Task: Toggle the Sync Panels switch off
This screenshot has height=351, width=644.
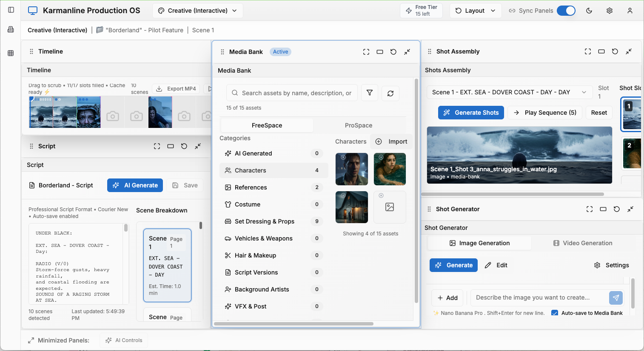Action: (x=566, y=10)
